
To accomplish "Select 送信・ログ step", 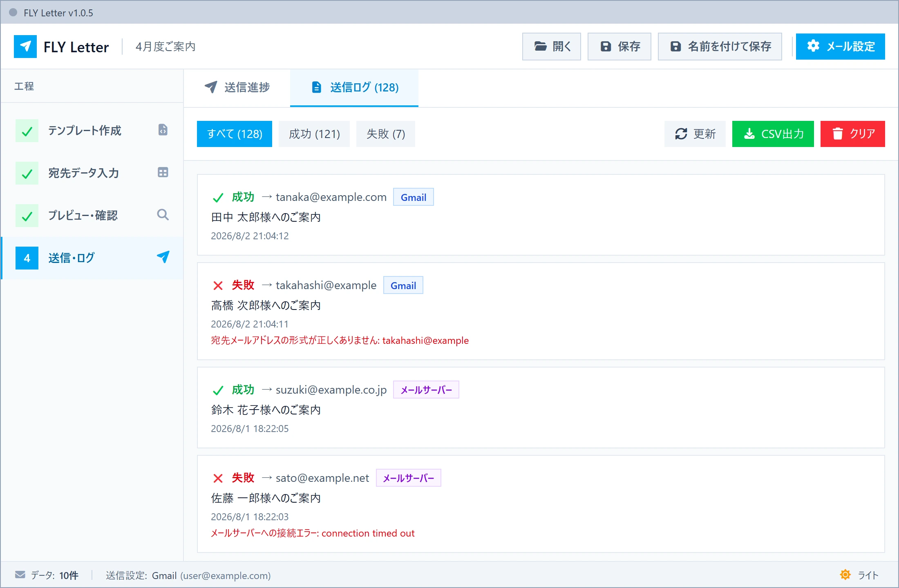I will (x=92, y=258).
